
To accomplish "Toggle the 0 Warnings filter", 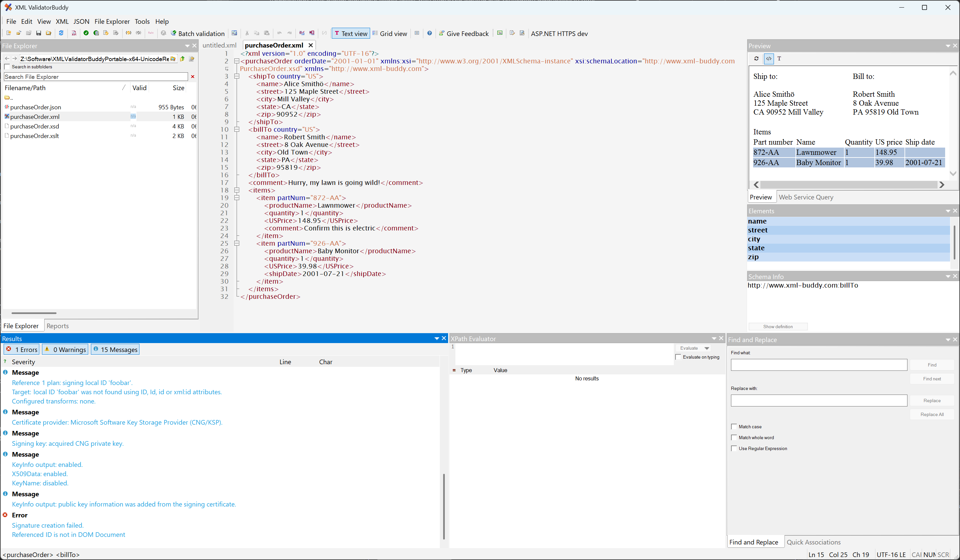I will coord(65,349).
